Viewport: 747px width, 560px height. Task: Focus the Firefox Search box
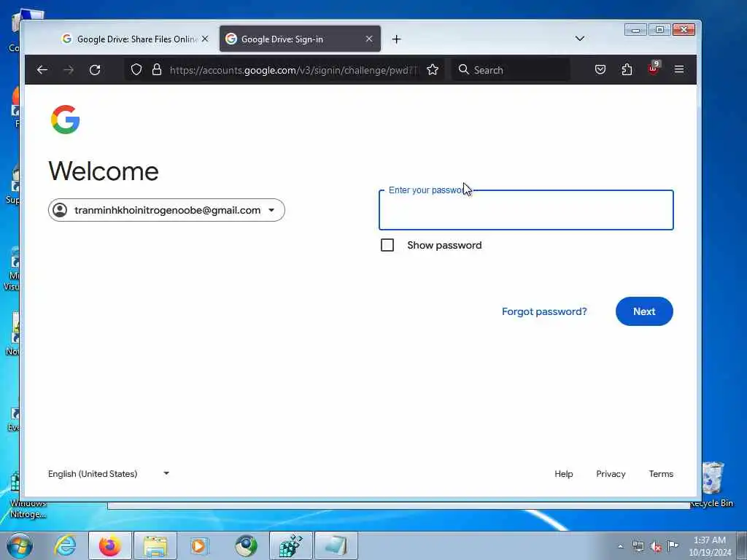[x=511, y=70]
